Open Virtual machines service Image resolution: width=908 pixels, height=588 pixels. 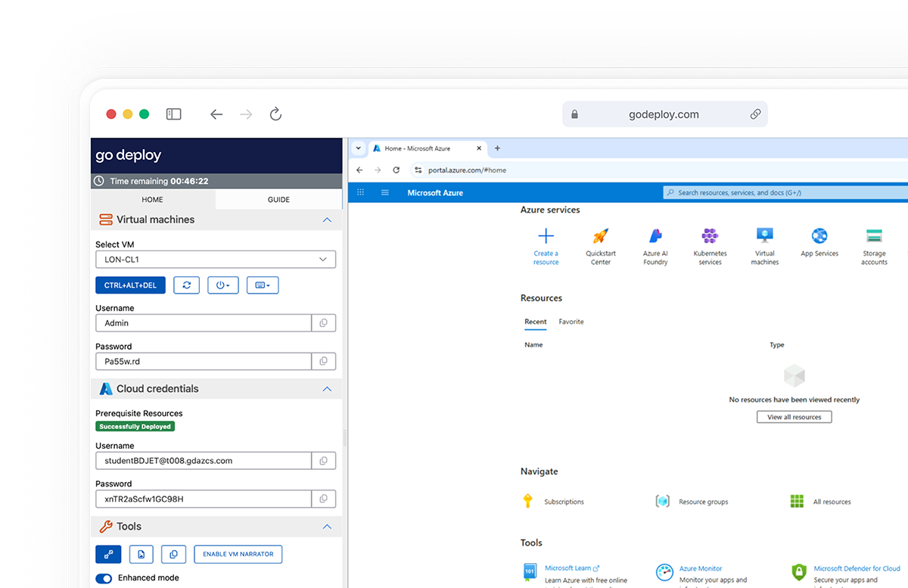(x=765, y=247)
